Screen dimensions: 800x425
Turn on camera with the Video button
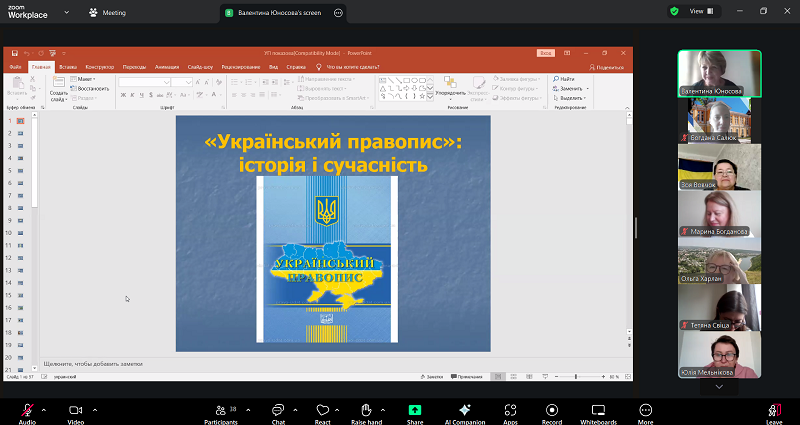pos(75,410)
